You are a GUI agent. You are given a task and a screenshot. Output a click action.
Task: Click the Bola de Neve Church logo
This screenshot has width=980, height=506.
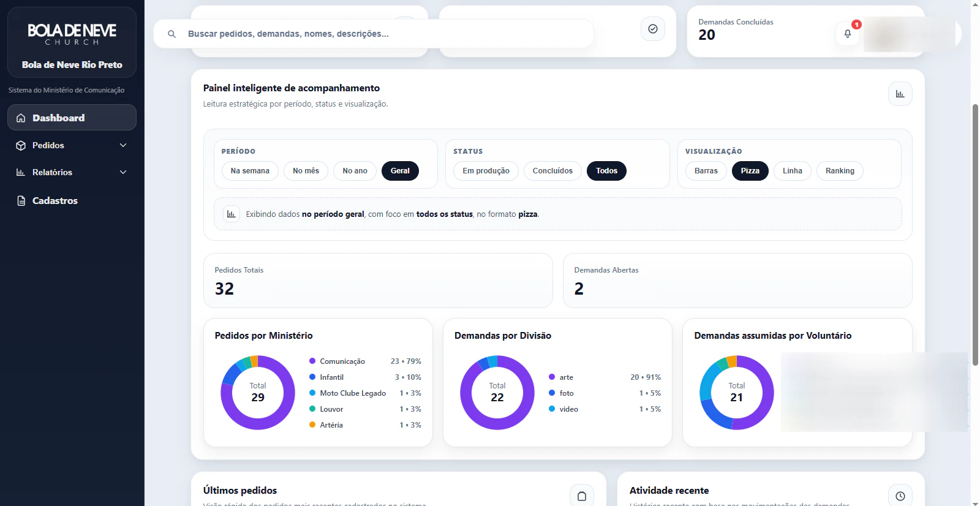[x=72, y=35]
